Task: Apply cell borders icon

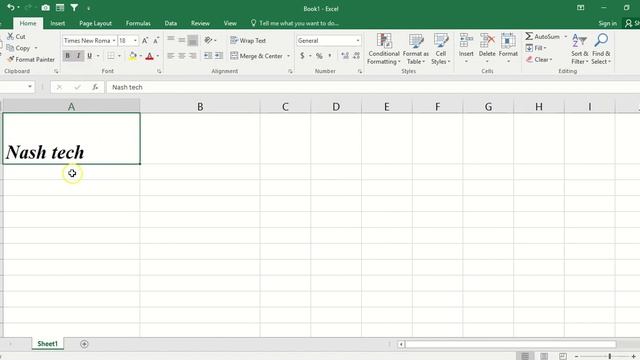Action: click(x=111, y=56)
